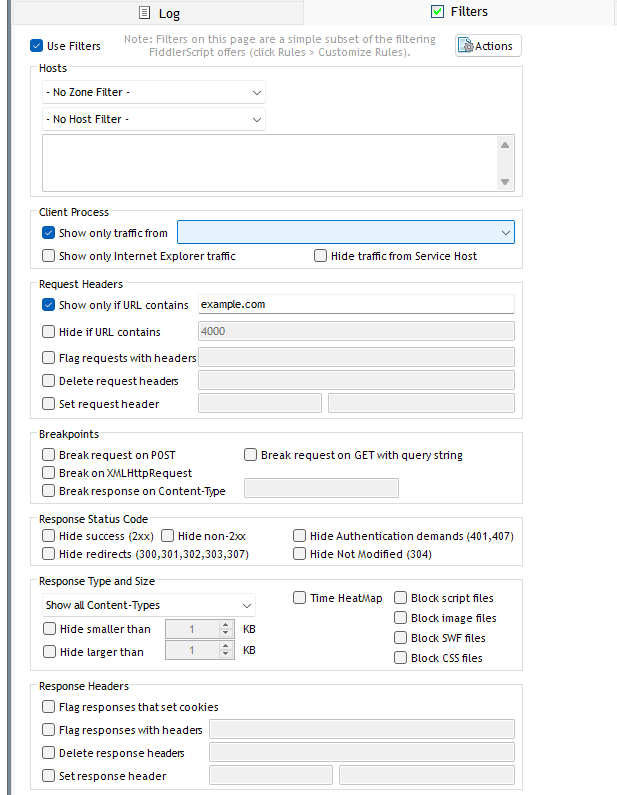Switch to the Filters tab
The width and height of the screenshot is (617, 795).
[x=460, y=12]
